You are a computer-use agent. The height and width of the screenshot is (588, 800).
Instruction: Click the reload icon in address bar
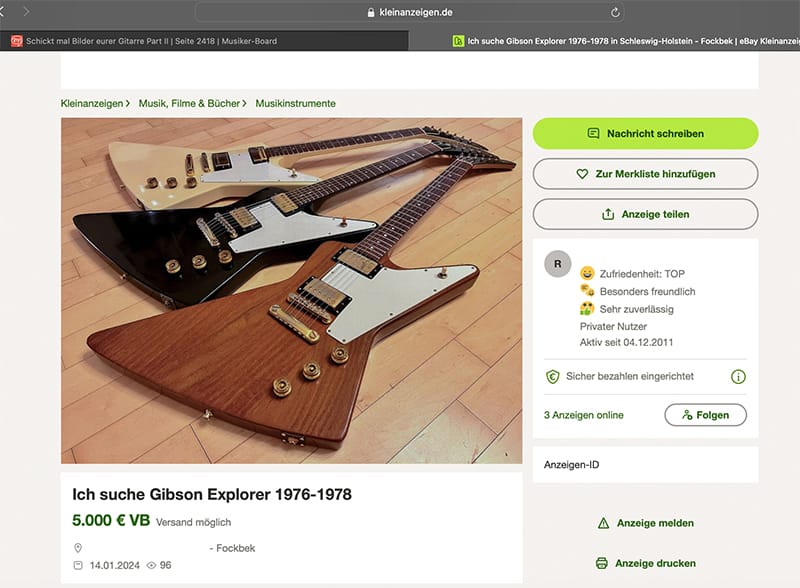coord(614,12)
